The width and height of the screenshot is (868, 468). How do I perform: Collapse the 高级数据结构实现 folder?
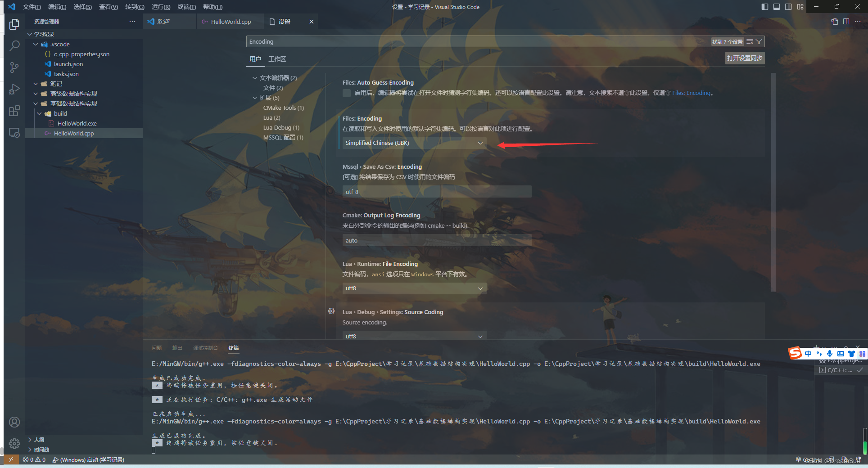(x=36, y=94)
